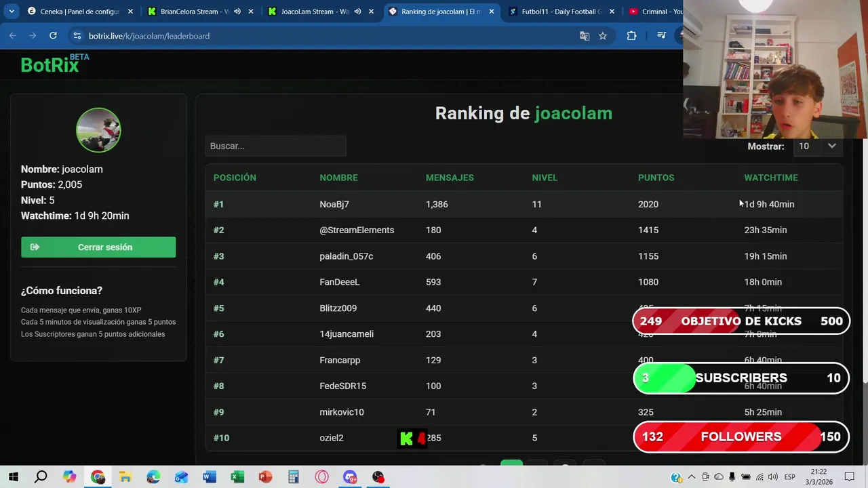Close the BrianCelora Stream tab
Viewport: 868px width, 488px height.
pos(251,12)
